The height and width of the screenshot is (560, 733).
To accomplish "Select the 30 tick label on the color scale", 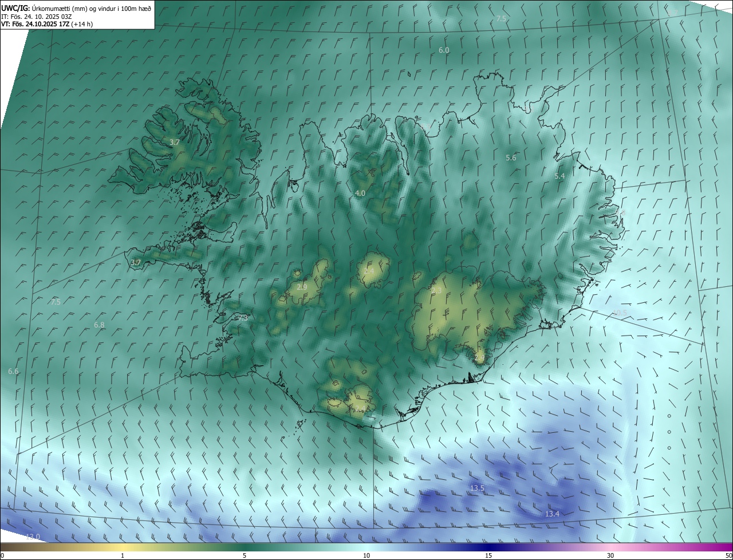I will [610, 555].
